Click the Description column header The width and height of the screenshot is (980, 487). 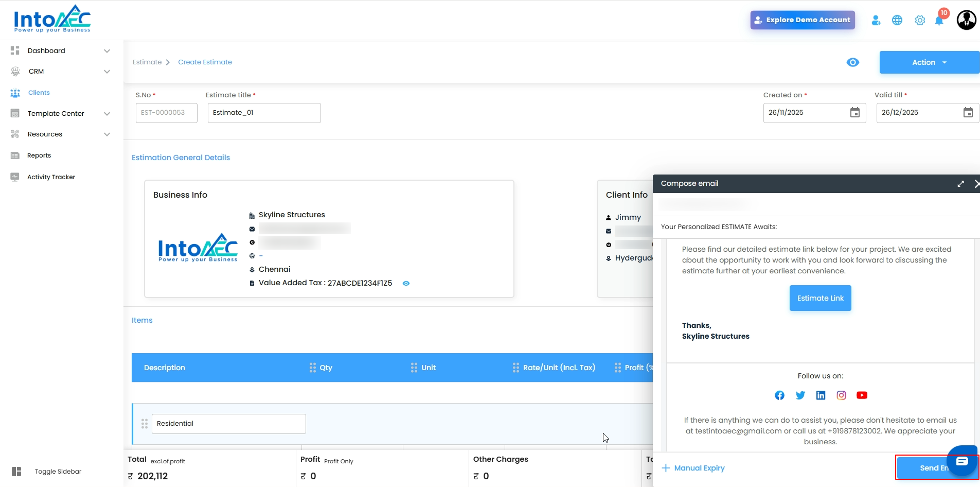click(165, 368)
